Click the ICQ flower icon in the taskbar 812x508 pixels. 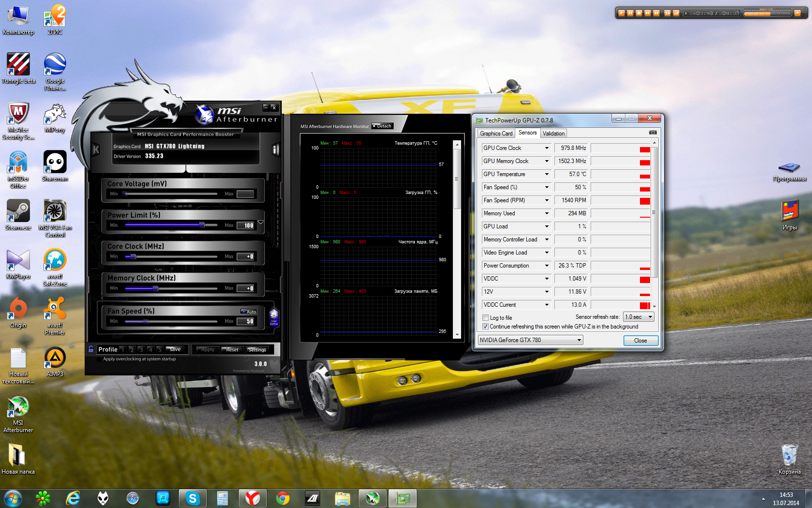pyautogui.click(x=43, y=498)
